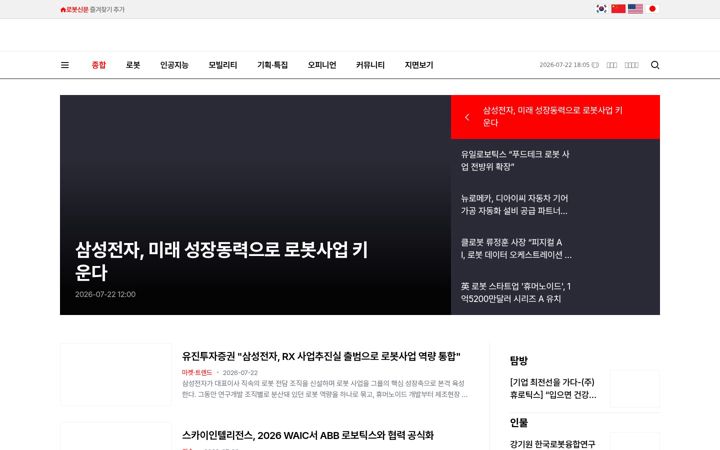Viewport: 720px width, 450px height.
Task: Open the 기획·특집 menu item
Action: tap(272, 65)
